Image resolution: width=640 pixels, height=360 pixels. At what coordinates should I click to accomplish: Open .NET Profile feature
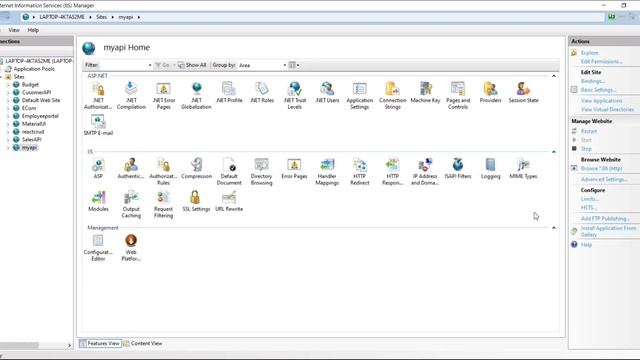tap(229, 92)
